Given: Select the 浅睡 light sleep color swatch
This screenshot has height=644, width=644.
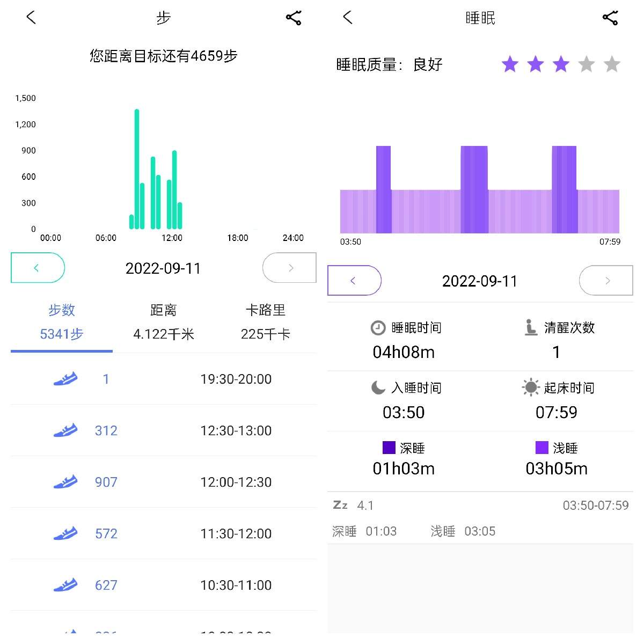Looking at the screenshot, I should (542, 448).
